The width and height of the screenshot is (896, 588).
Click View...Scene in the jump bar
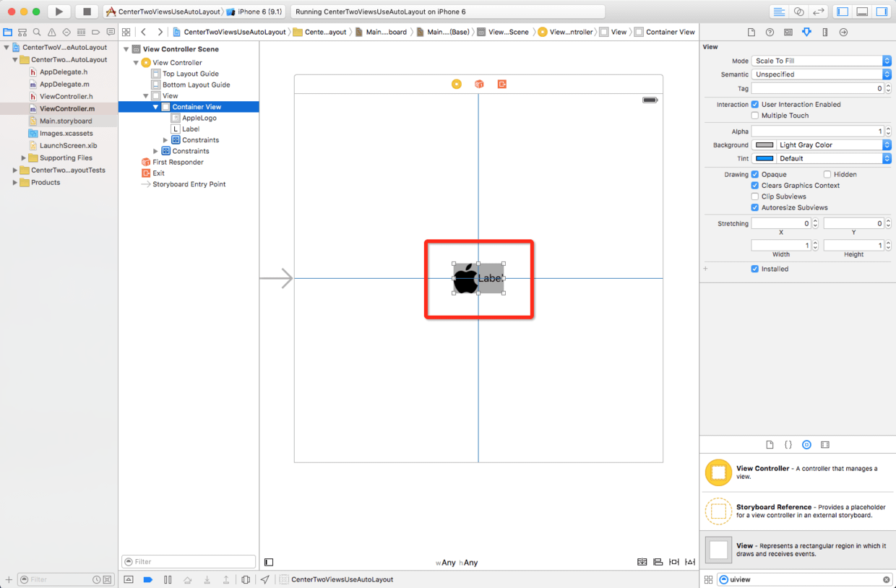(503, 32)
